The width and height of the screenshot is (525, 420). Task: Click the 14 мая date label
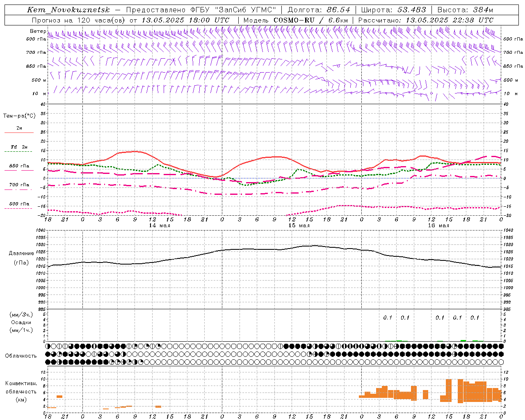click(x=160, y=226)
